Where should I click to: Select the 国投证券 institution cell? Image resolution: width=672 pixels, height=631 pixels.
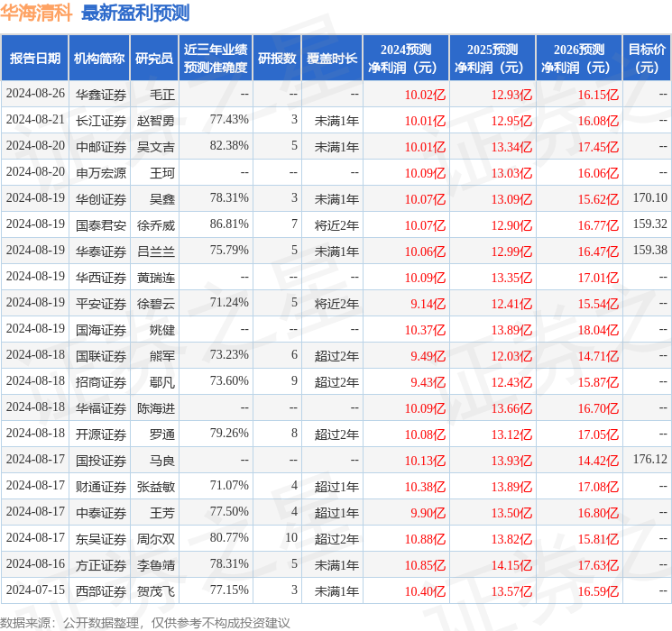tap(101, 461)
